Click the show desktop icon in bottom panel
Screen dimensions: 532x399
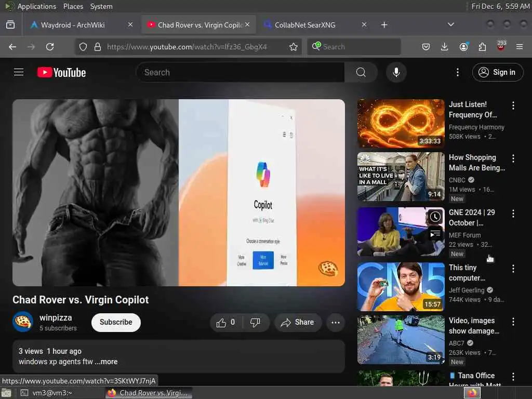6,393
